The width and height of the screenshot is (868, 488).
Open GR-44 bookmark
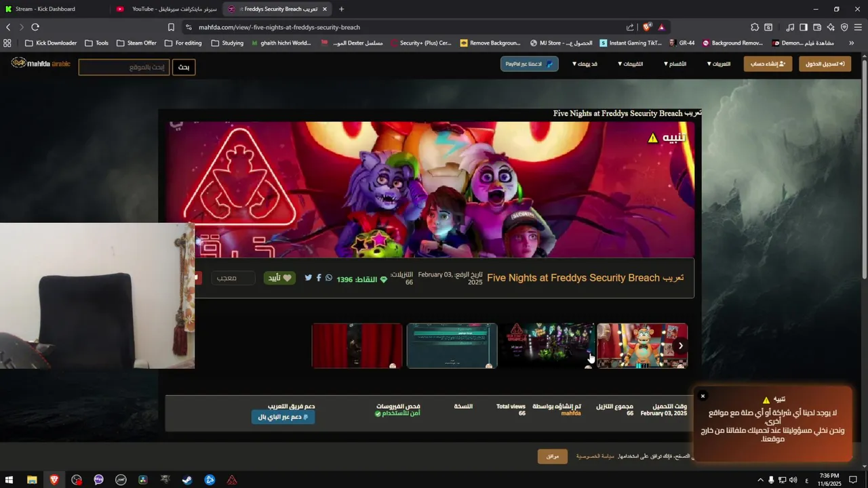(x=682, y=43)
